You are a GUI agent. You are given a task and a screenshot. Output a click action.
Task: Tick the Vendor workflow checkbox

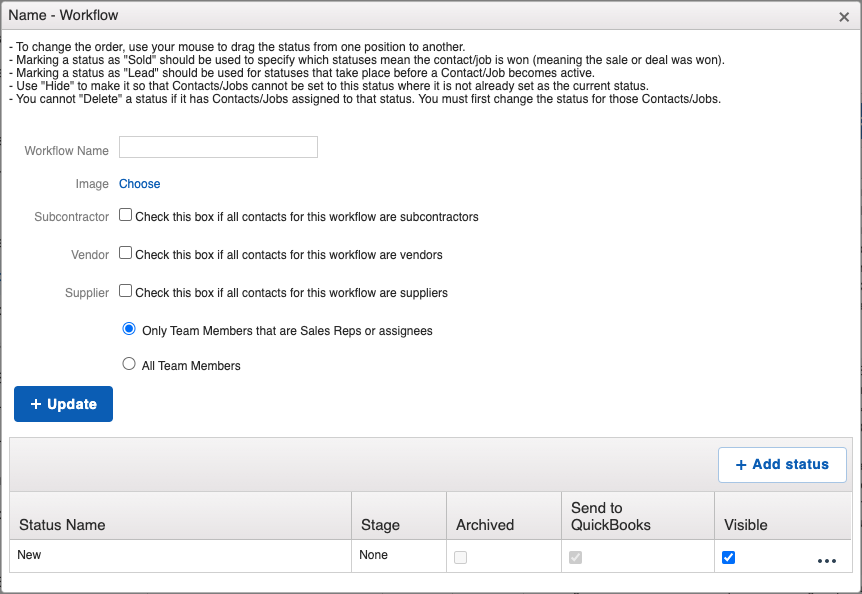point(126,253)
